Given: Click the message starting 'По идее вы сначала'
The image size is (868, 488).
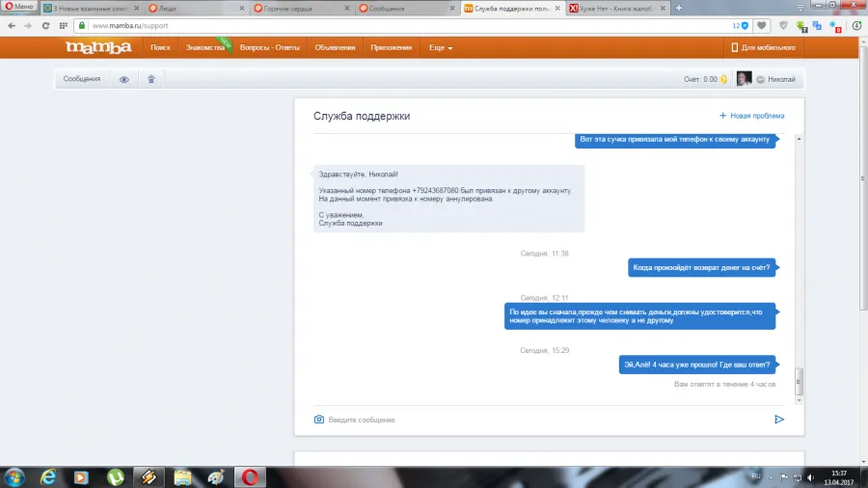Looking at the screenshot, I should (640, 316).
